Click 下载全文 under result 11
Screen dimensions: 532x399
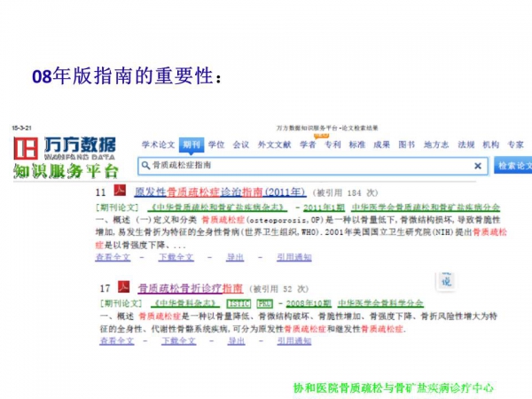176,256
